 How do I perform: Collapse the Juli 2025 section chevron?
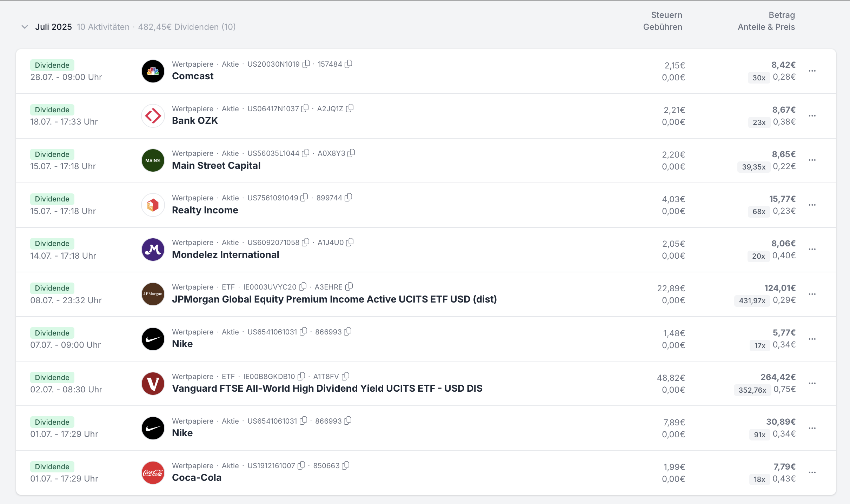(x=25, y=27)
